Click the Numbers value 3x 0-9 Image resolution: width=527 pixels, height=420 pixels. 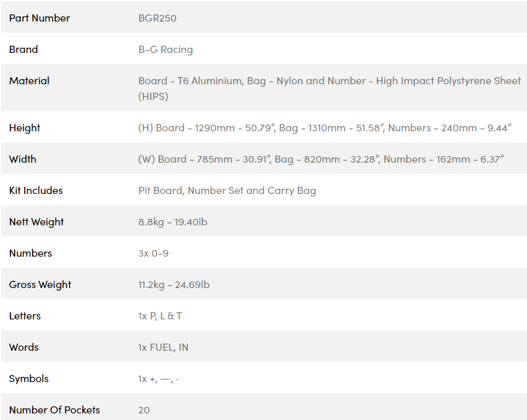click(x=153, y=253)
